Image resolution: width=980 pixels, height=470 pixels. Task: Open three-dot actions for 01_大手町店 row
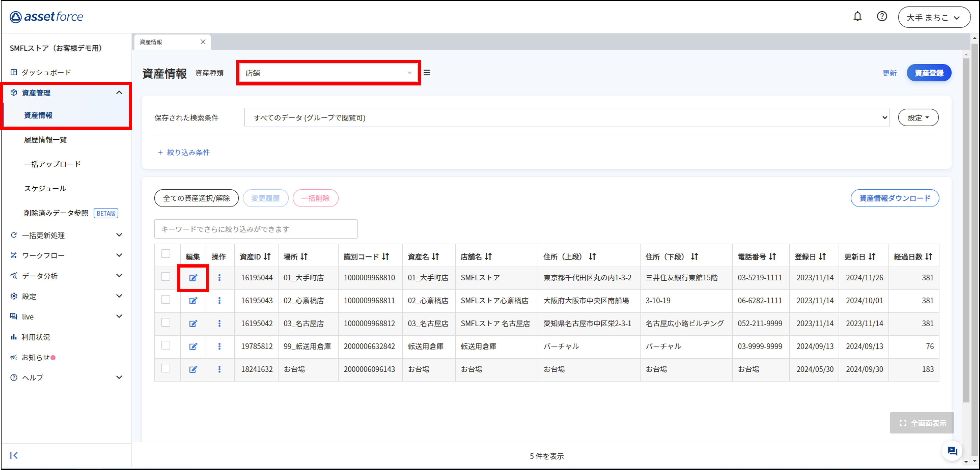tap(220, 278)
